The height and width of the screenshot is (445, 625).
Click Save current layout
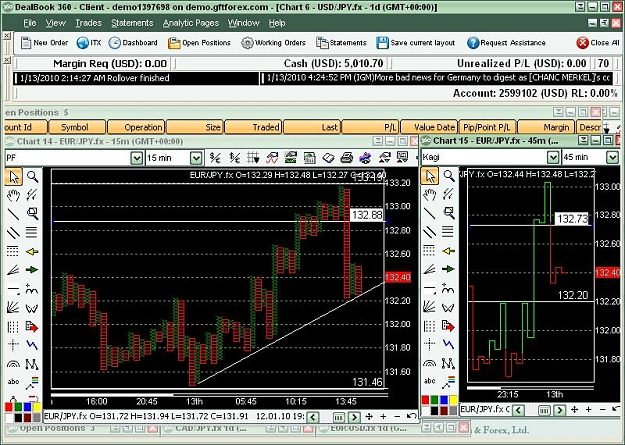(x=416, y=43)
